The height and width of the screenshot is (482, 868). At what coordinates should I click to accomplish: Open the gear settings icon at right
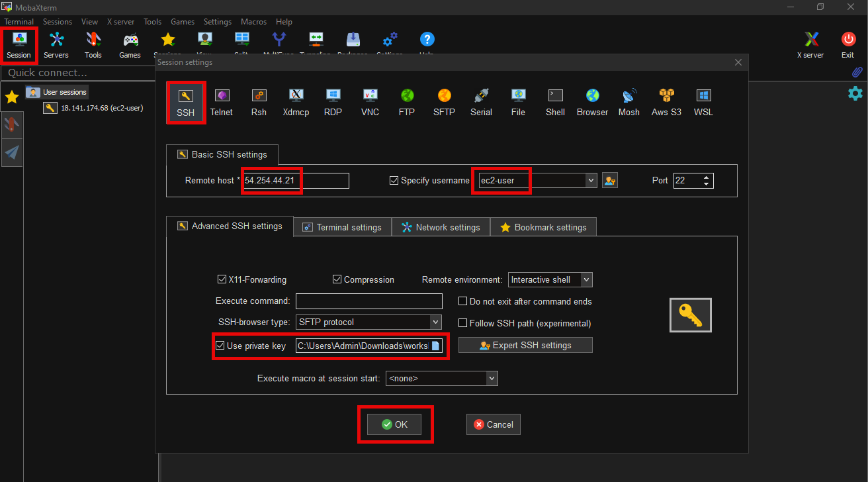pos(855,93)
